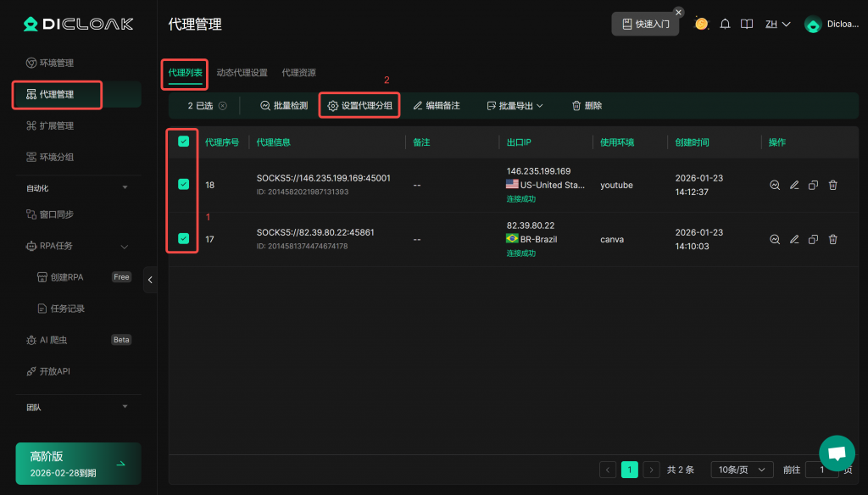Open the 批量导出 dropdown

[x=515, y=106]
